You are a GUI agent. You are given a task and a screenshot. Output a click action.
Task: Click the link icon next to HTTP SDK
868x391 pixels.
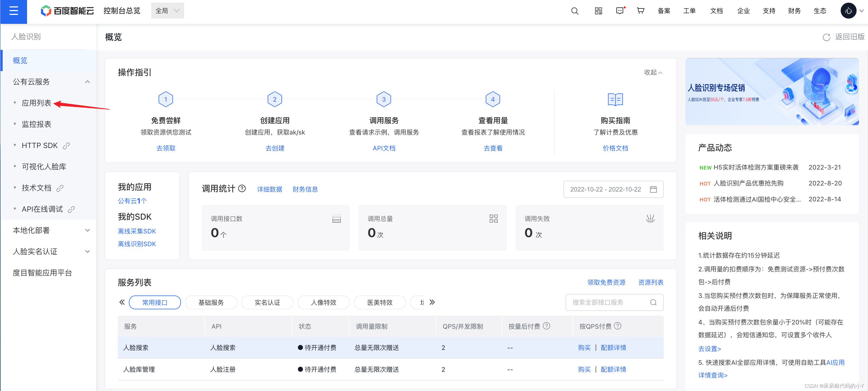[x=66, y=146]
